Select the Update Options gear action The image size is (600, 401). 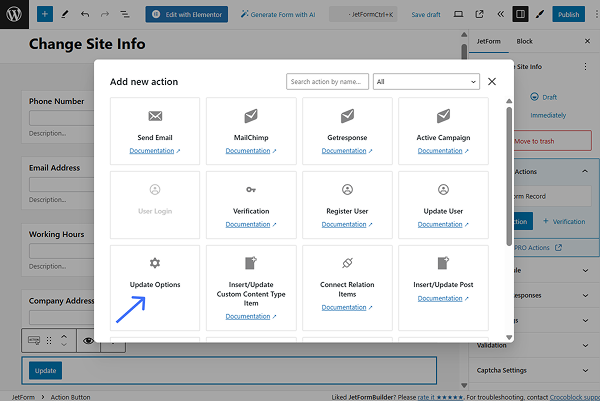[x=154, y=263]
